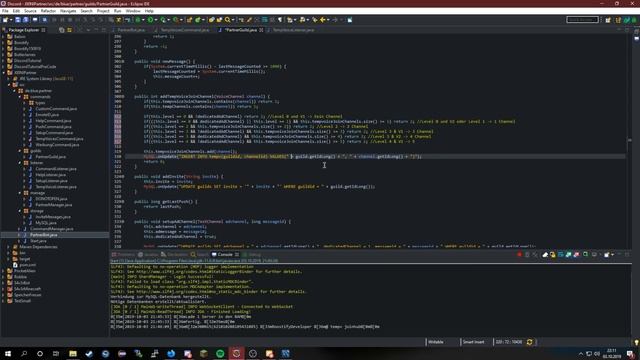Open MySQL.java in Package Explorer
Screen dimensions: 640x360
(46, 223)
